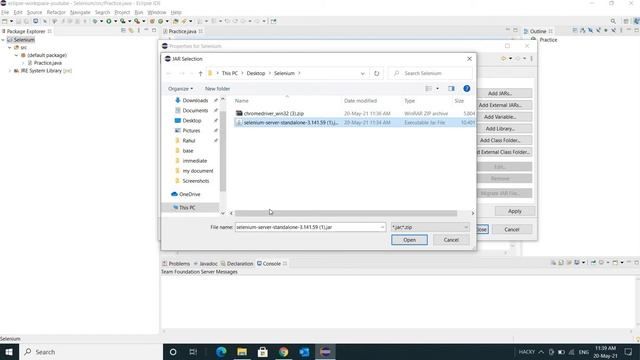Click Eclipse search icon in top toolbar
Image resolution: width=640 pixels, height=360 pixels.
[613, 21]
